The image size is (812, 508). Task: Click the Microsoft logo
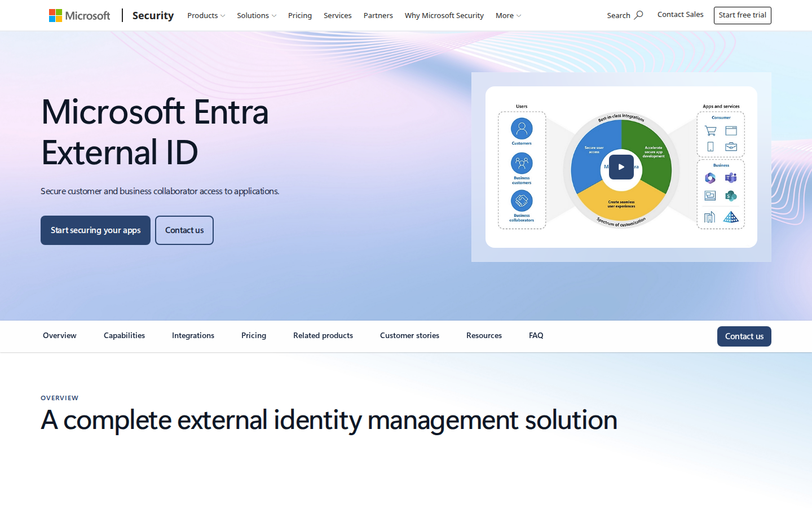point(80,16)
